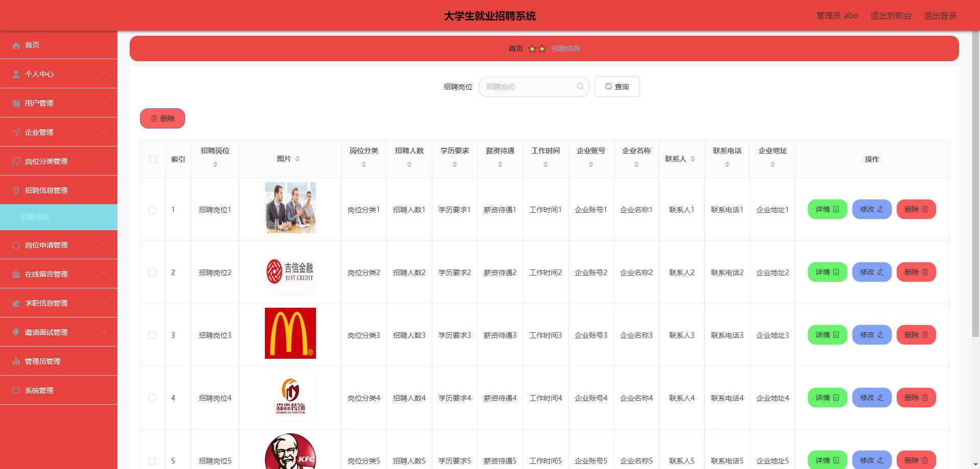Viewport: 980px width, 469px height.
Task: Sort by 招聘岗位 column arrows
Action: pos(215,164)
